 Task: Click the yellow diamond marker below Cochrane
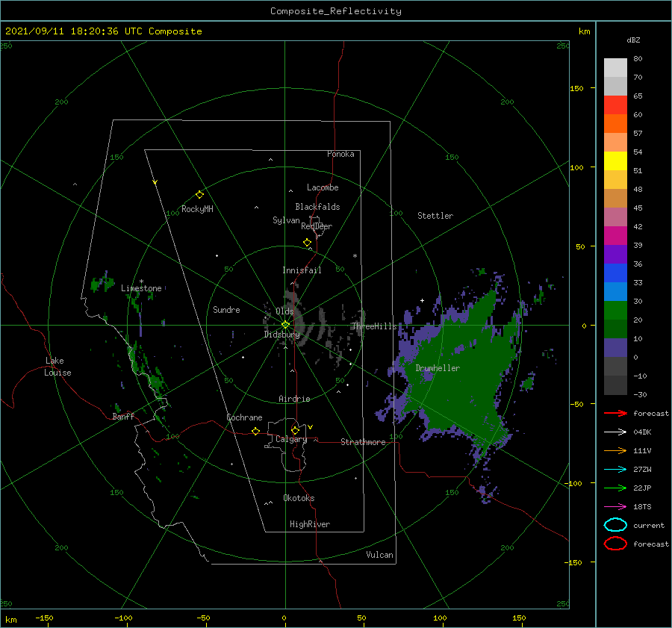(255, 432)
